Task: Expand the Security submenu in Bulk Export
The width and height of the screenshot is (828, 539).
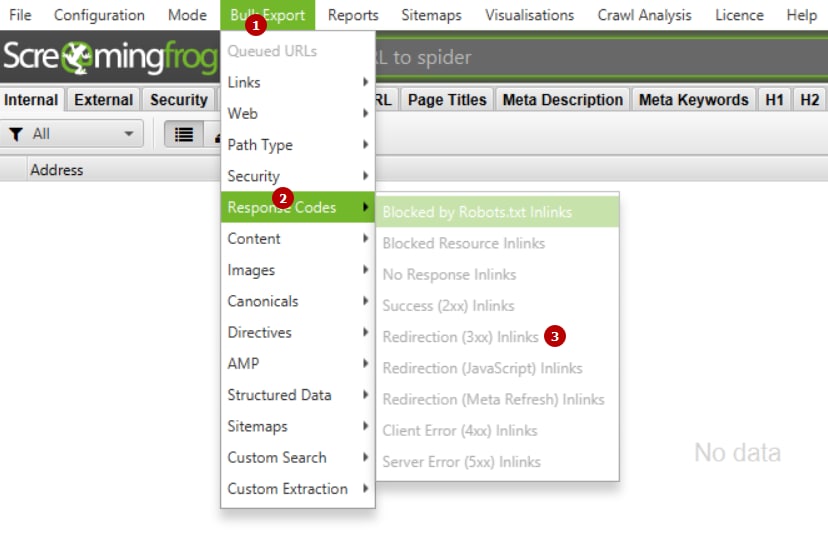Action: pyautogui.click(x=298, y=176)
